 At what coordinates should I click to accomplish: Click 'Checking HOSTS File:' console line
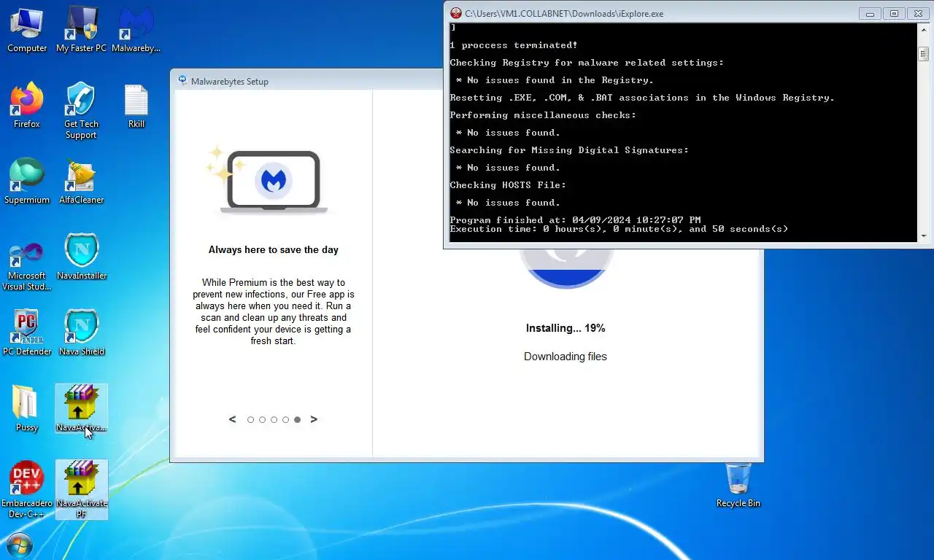tap(508, 185)
